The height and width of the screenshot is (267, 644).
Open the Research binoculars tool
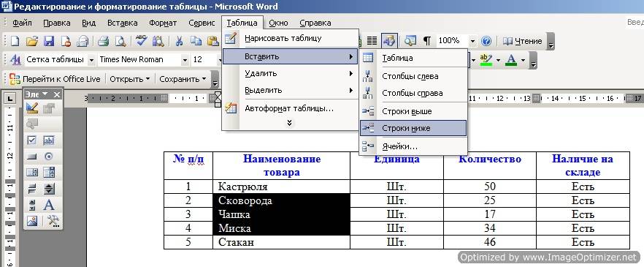(x=158, y=41)
